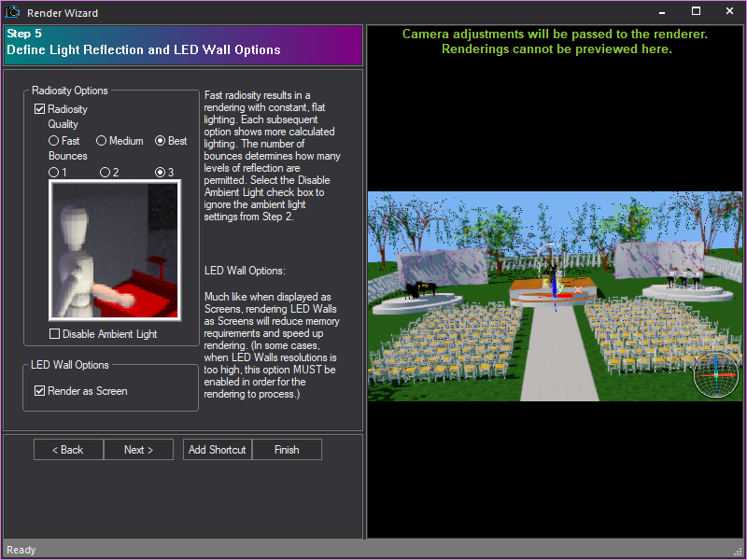The height and width of the screenshot is (560, 747).
Task: Advance to the next wizard step
Action: point(138,449)
